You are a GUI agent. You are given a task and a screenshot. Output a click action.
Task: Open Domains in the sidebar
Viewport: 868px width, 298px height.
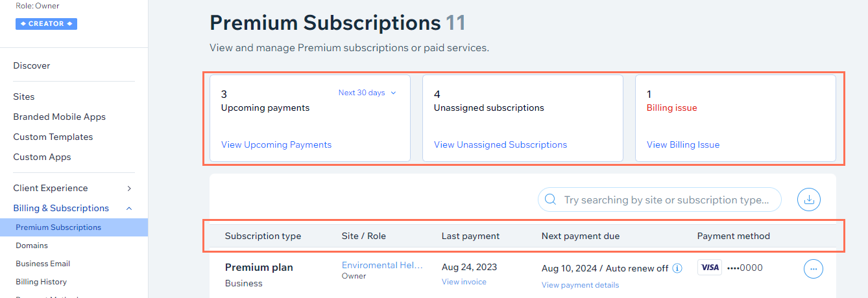click(32, 246)
